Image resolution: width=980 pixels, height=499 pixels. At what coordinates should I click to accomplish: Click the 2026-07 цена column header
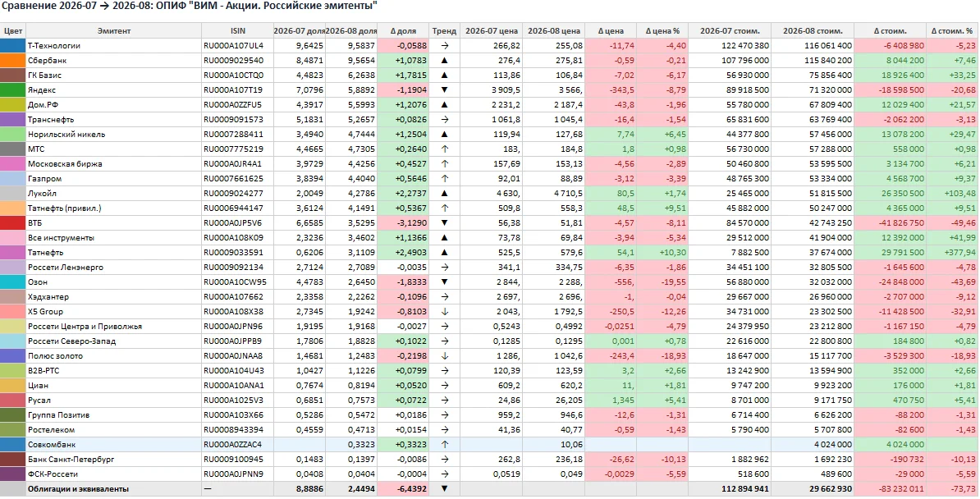[x=492, y=30]
